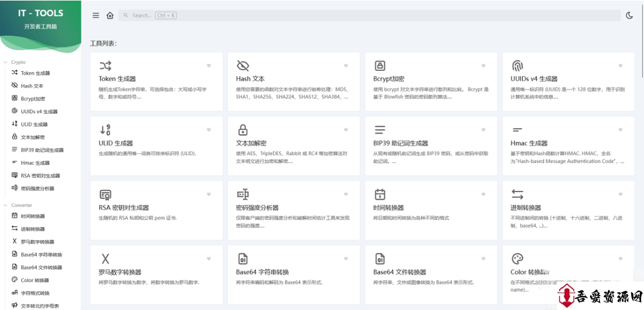Click binary-file icon on Base64 字符串转换 card

(x=243, y=258)
